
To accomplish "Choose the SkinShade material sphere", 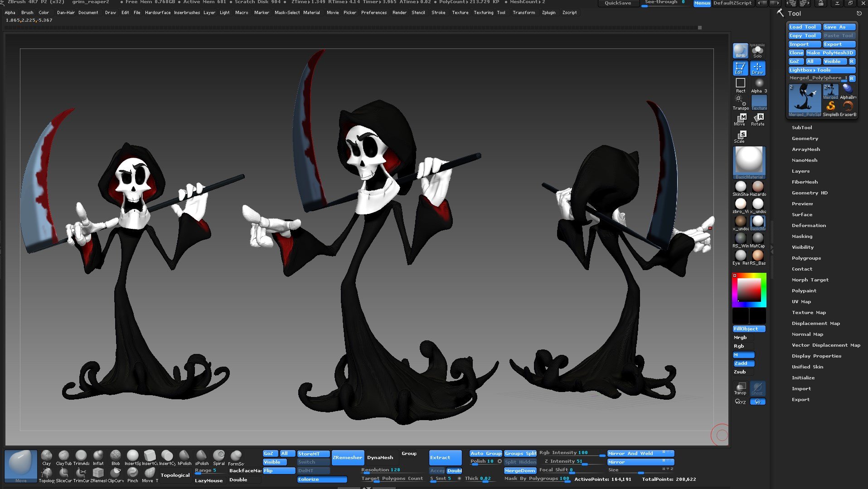I will tap(741, 189).
